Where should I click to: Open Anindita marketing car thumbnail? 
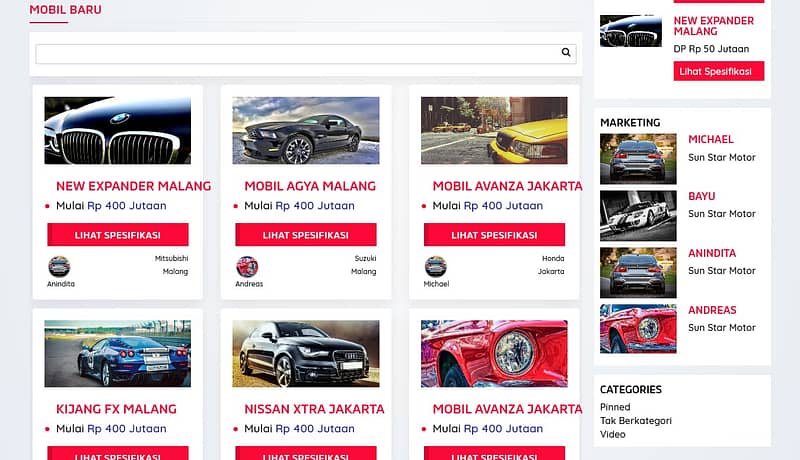638,272
